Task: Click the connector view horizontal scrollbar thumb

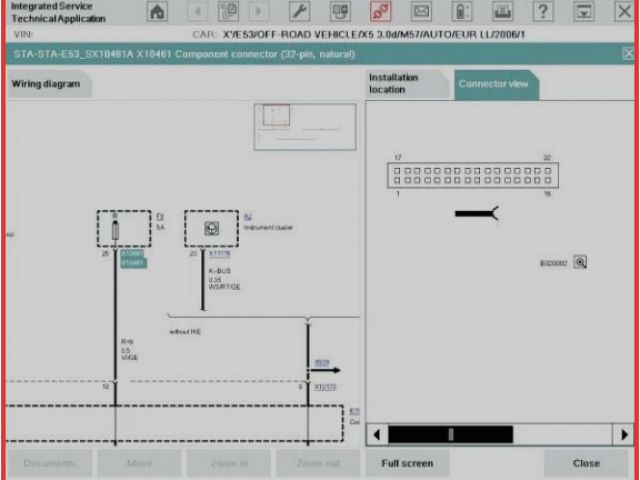Action: coord(450,434)
